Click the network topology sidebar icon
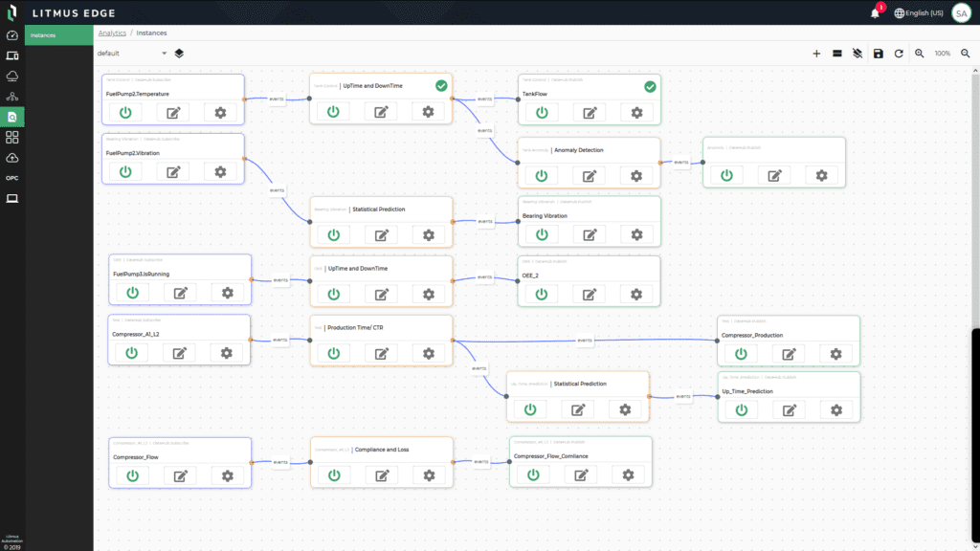Viewport: 980px width, 551px height. [11, 97]
